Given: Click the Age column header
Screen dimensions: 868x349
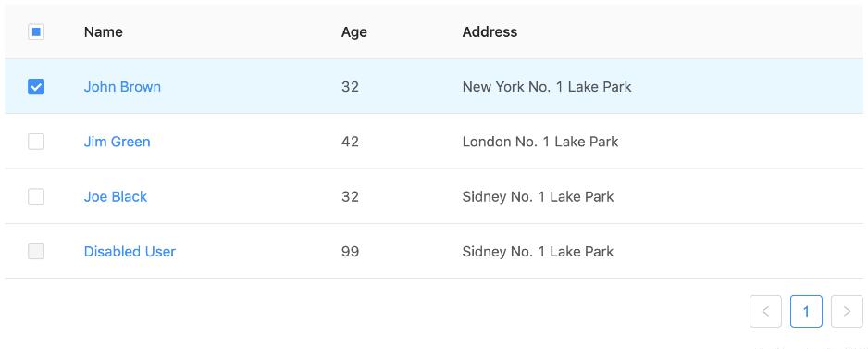Looking at the screenshot, I should (353, 32).
